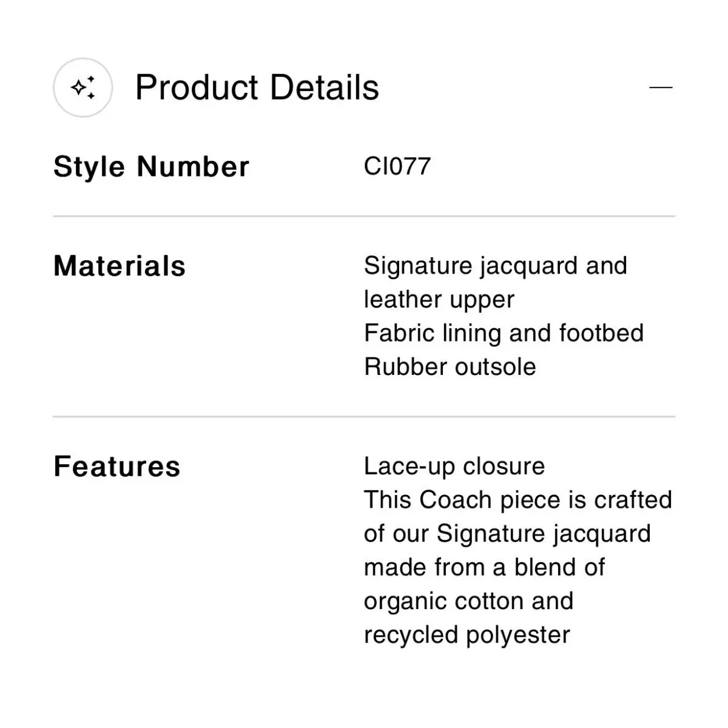Click the Signature jacquard and leather upper text

[x=496, y=282]
